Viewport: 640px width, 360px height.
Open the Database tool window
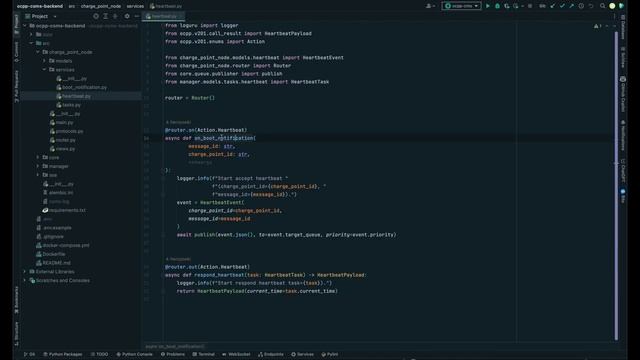click(x=623, y=28)
